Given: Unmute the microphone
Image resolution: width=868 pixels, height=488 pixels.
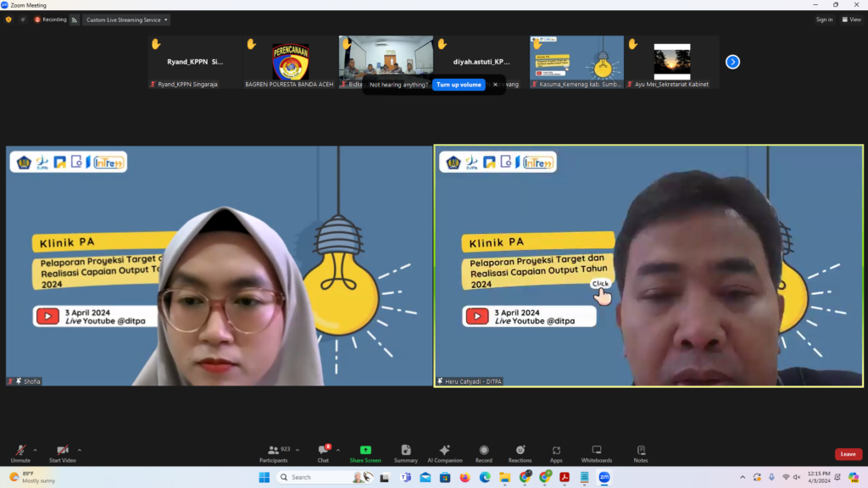Looking at the screenshot, I should [x=20, y=453].
